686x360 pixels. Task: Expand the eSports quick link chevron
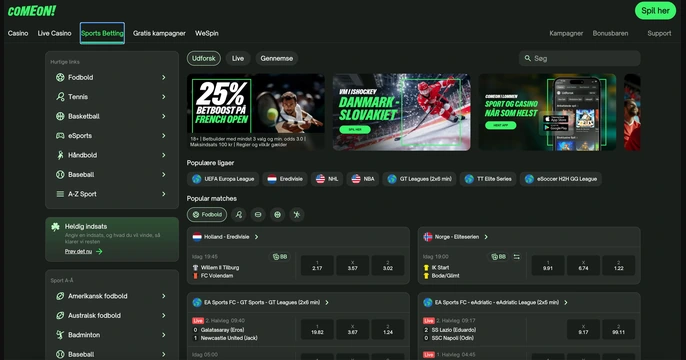pyautogui.click(x=164, y=136)
